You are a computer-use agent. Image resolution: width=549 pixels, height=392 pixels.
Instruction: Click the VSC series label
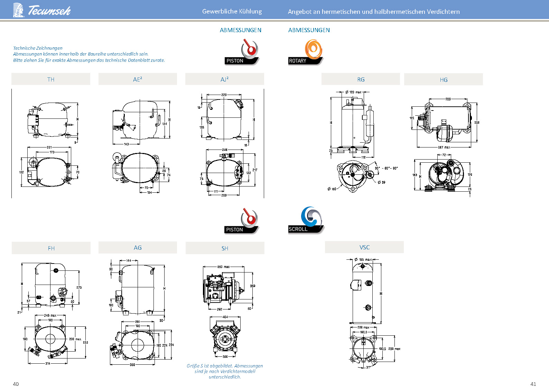tap(364, 247)
